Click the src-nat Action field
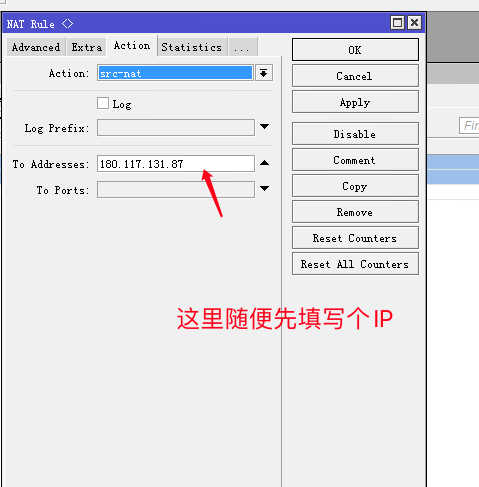 (176, 73)
